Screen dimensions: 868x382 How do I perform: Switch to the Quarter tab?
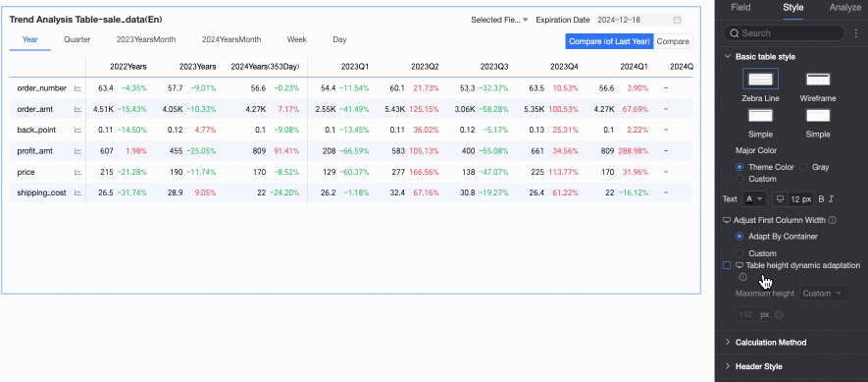[77, 40]
